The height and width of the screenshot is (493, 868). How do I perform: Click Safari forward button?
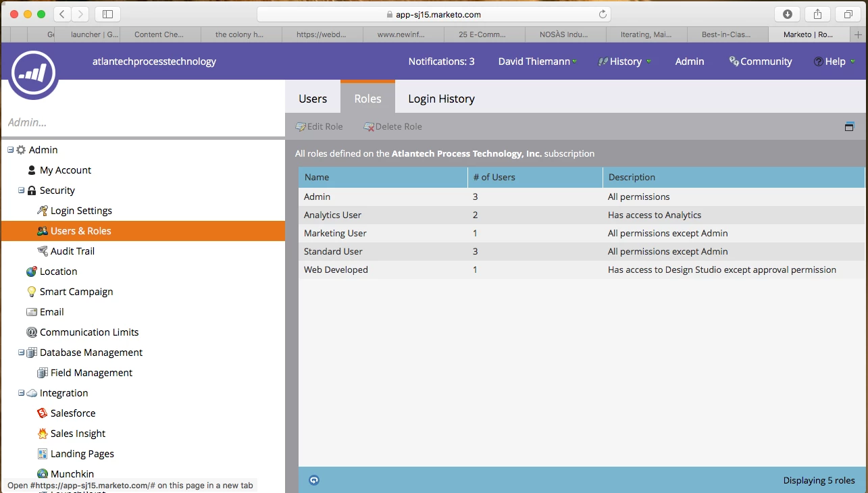point(80,14)
